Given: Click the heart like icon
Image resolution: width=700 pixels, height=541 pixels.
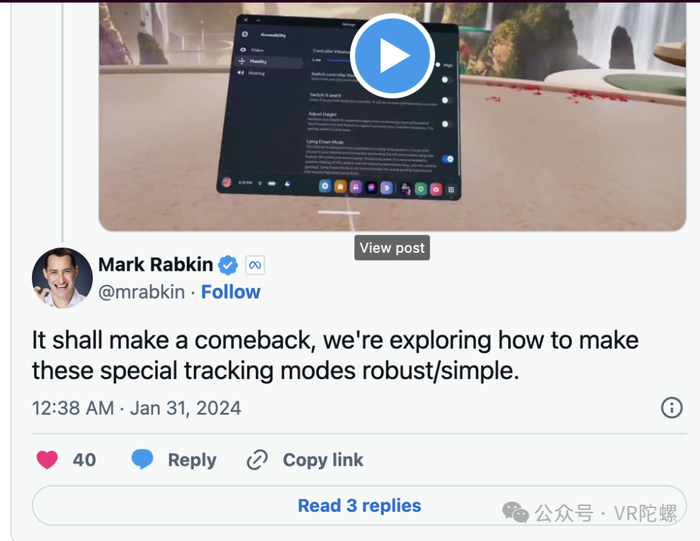Looking at the screenshot, I should coord(47,460).
